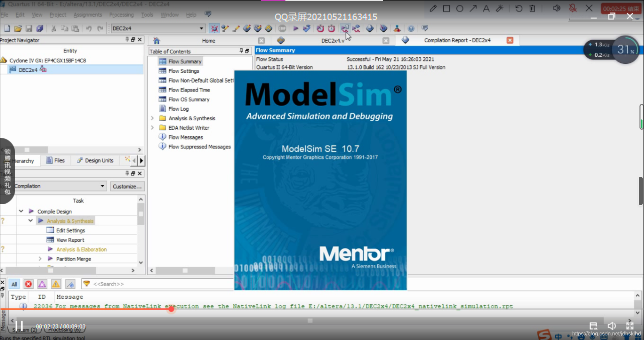
Task: Click the New File toolbar icon
Action: click(x=7, y=29)
